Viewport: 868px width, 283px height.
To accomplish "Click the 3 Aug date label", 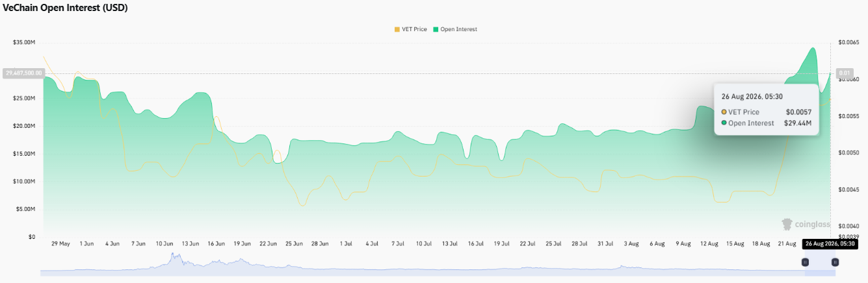I will point(631,243).
